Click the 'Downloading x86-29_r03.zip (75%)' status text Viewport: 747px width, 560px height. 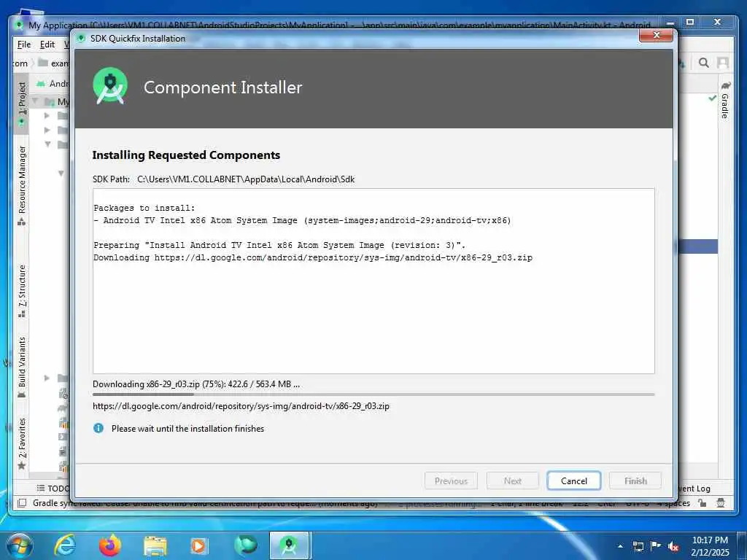click(x=196, y=384)
